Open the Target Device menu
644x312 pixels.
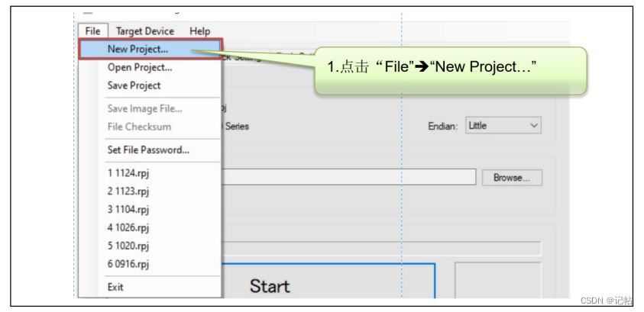pyautogui.click(x=144, y=31)
